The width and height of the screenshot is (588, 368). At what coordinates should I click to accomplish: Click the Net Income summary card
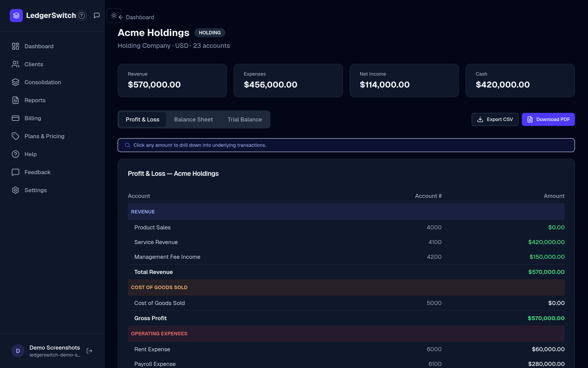tap(404, 81)
